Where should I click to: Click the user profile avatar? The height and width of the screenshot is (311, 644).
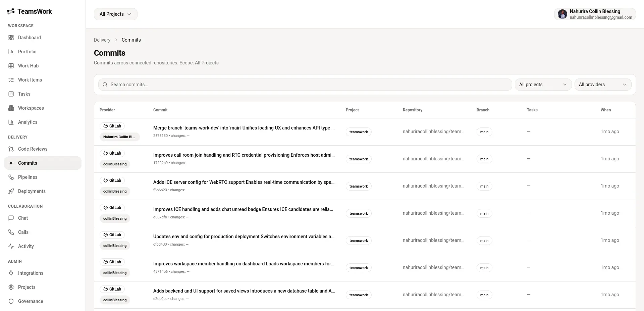(562, 14)
